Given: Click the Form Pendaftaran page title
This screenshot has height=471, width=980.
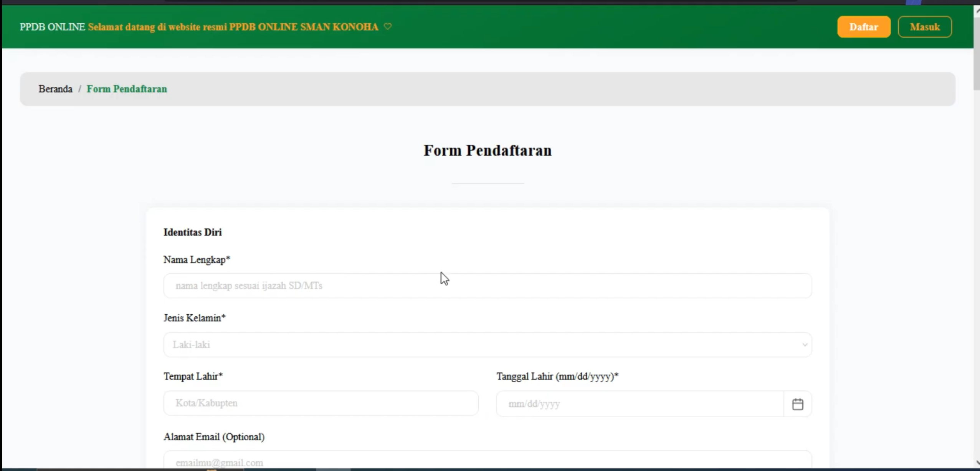Looking at the screenshot, I should coord(488,150).
